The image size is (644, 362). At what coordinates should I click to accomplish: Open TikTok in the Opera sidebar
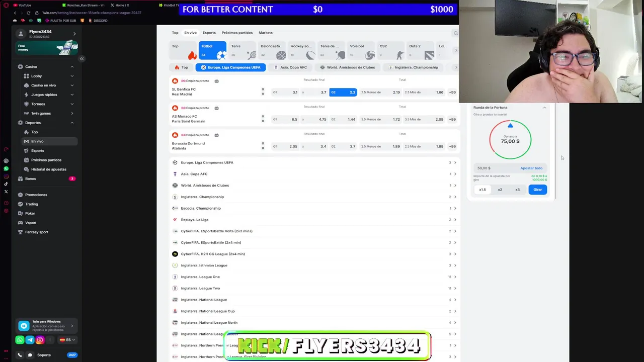[6, 184]
